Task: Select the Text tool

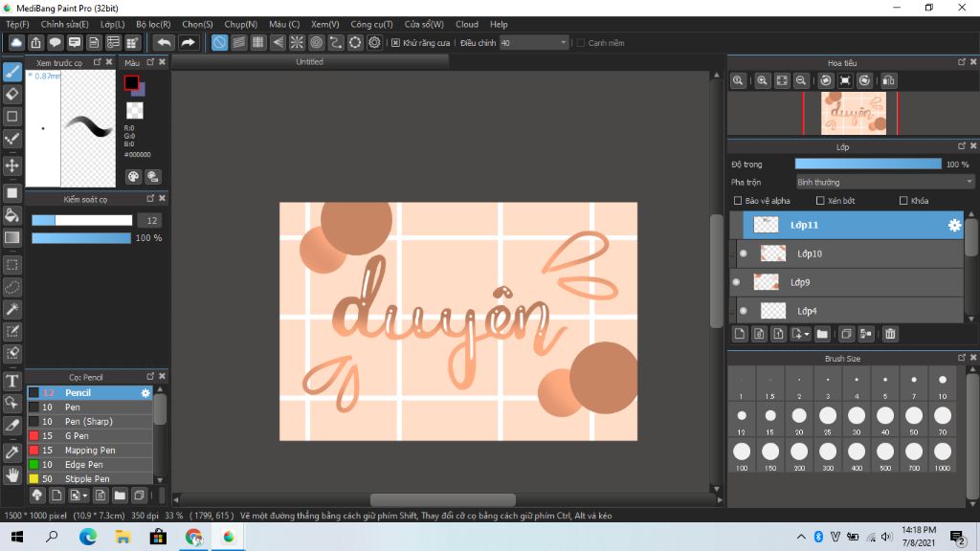Action: coord(11,381)
